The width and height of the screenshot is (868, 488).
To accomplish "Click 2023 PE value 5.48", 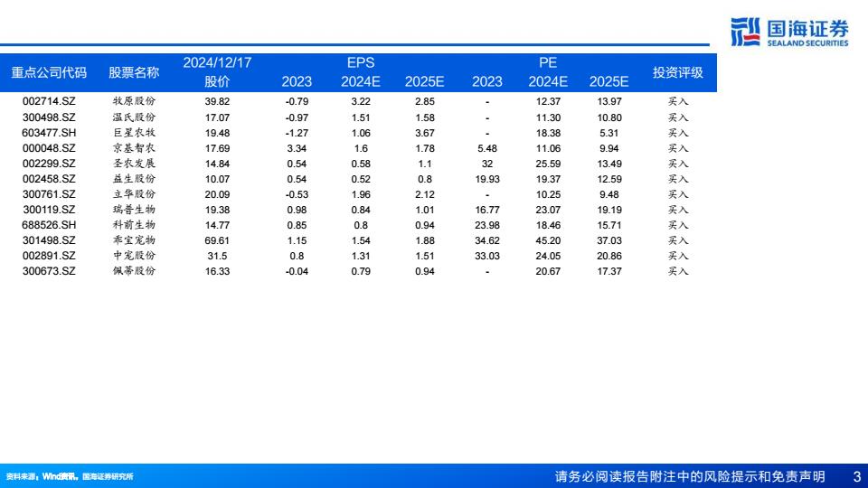I will coord(487,148).
